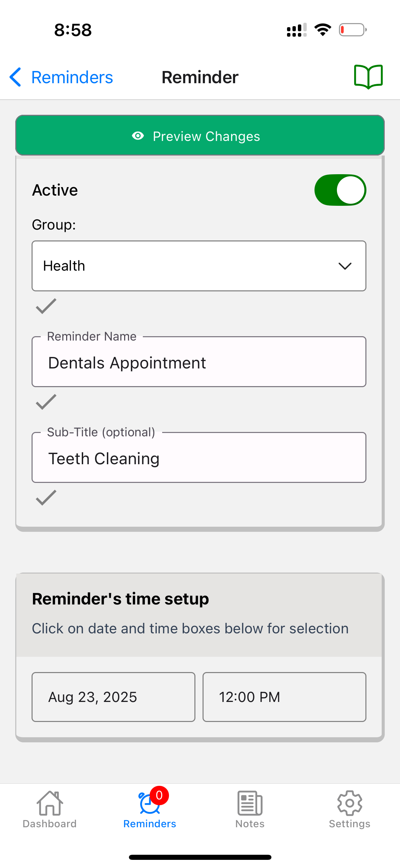Tap the back chevron arrow icon
This screenshot has width=400, height=868.
coord(16,77)
